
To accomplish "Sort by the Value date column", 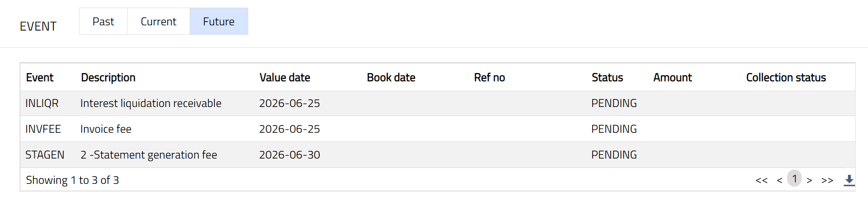I will point(284,77).
